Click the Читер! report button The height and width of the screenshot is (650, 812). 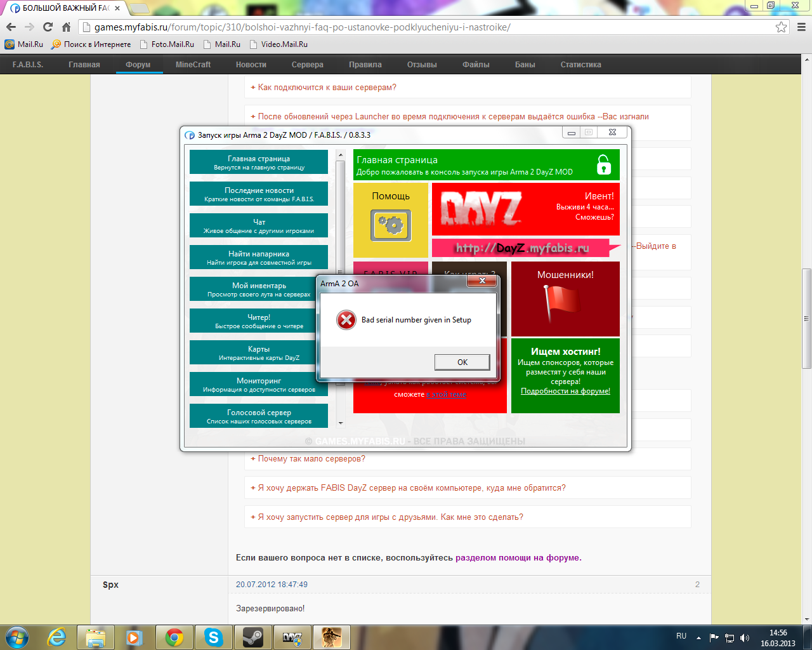[x=259, y=321]
